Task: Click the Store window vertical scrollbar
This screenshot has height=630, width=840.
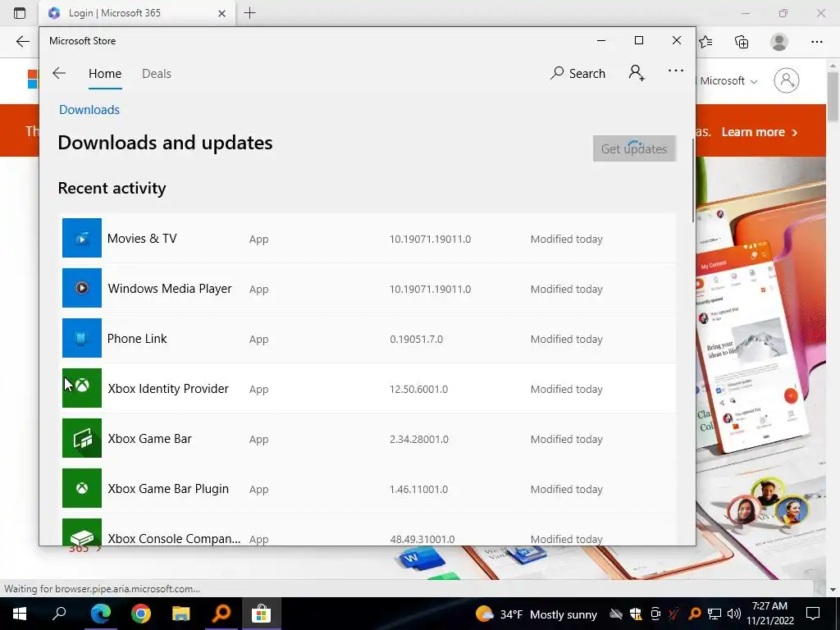Action: [x=692, y=180]
